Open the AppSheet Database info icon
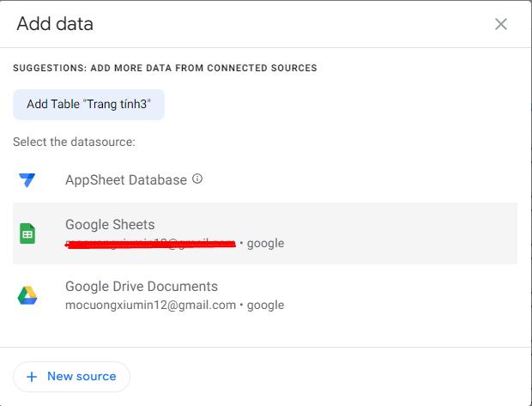Viewport: 532px width, 406px height. pos(197,179)
